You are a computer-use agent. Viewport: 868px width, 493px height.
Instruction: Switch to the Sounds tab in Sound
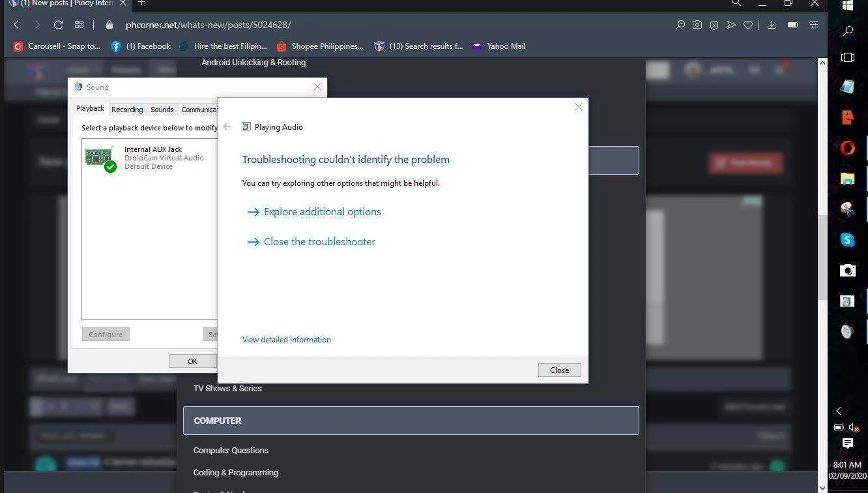click(162, 110)
